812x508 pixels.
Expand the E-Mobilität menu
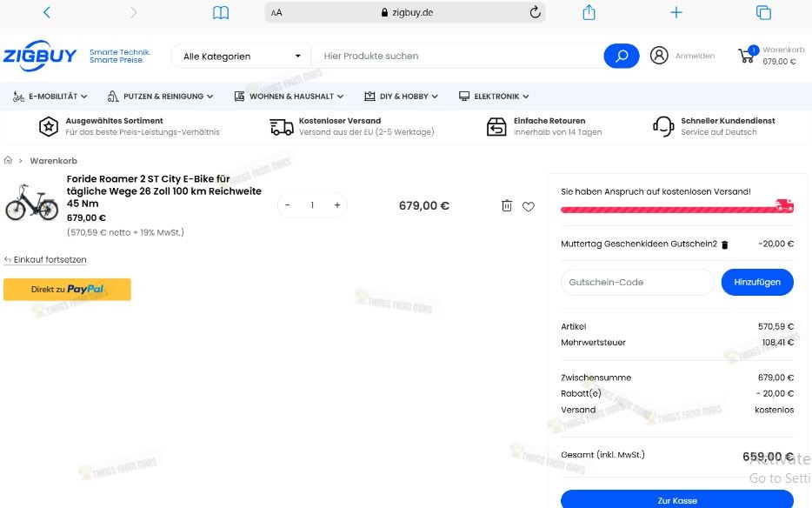pyautogui.click(x=50, y=97)
